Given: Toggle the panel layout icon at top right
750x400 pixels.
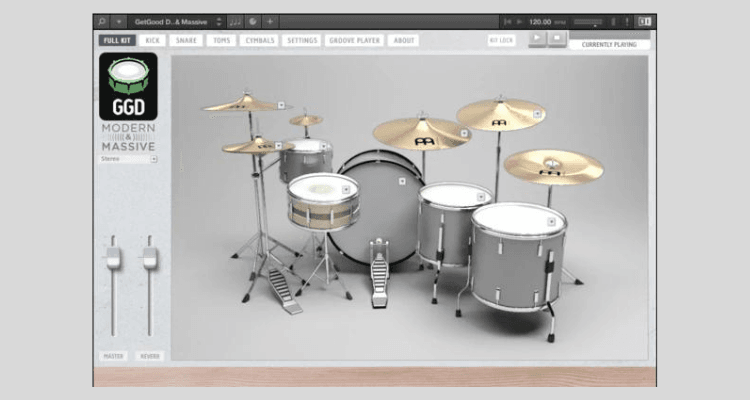Looking at the screenshot, I should tap(645, 22).
